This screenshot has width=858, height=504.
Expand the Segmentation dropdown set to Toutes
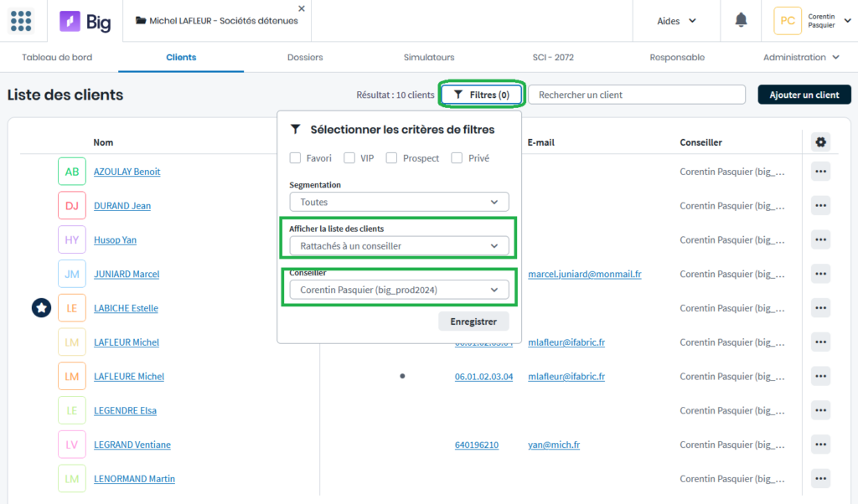[399, 202]
